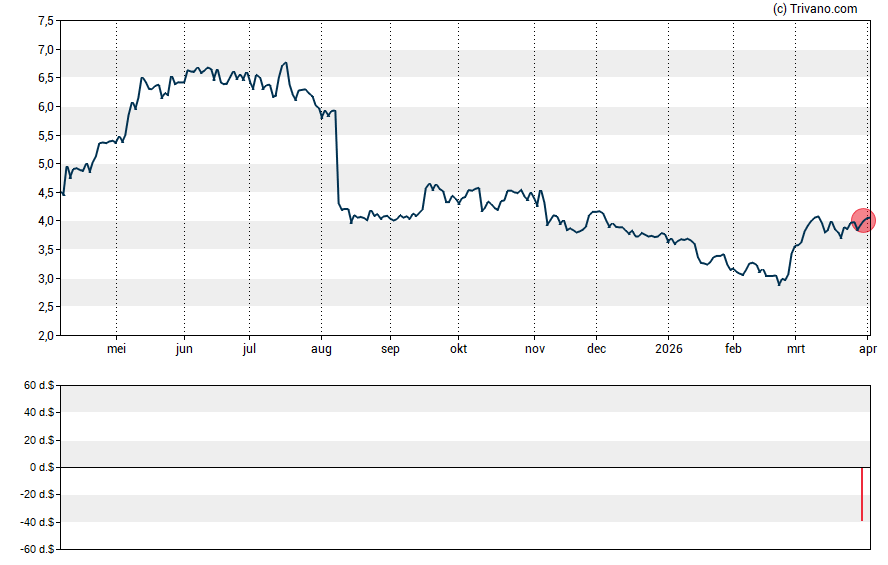This screenshot has width=888, height=565.
Task: Click the '-60 d.$' label in lower chart
Action: (x=37, y=549)
